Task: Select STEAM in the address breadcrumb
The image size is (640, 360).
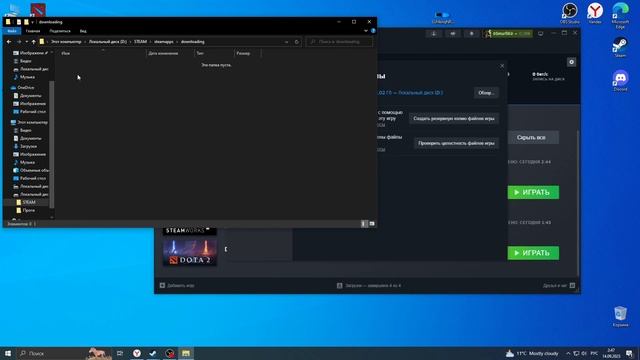Action: pyautogui.click(x=140, y=42)
